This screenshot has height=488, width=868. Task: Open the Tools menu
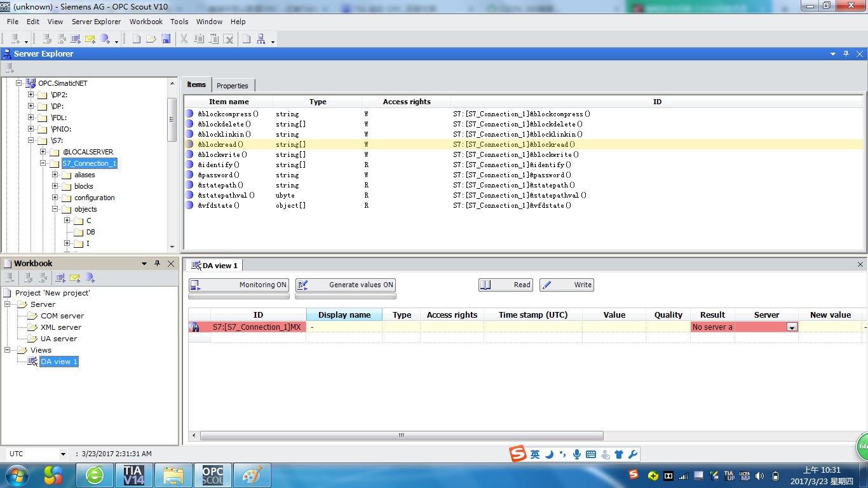coord(179,22)
